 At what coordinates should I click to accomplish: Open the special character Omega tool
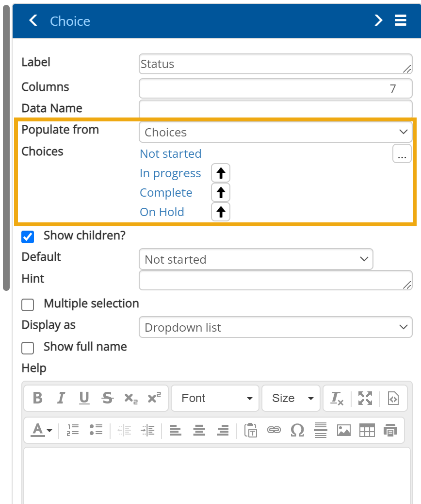(297, 430)
